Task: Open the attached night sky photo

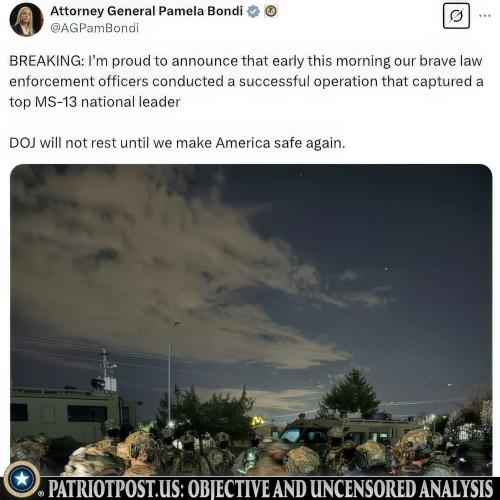Action: [x=251, y=319]
